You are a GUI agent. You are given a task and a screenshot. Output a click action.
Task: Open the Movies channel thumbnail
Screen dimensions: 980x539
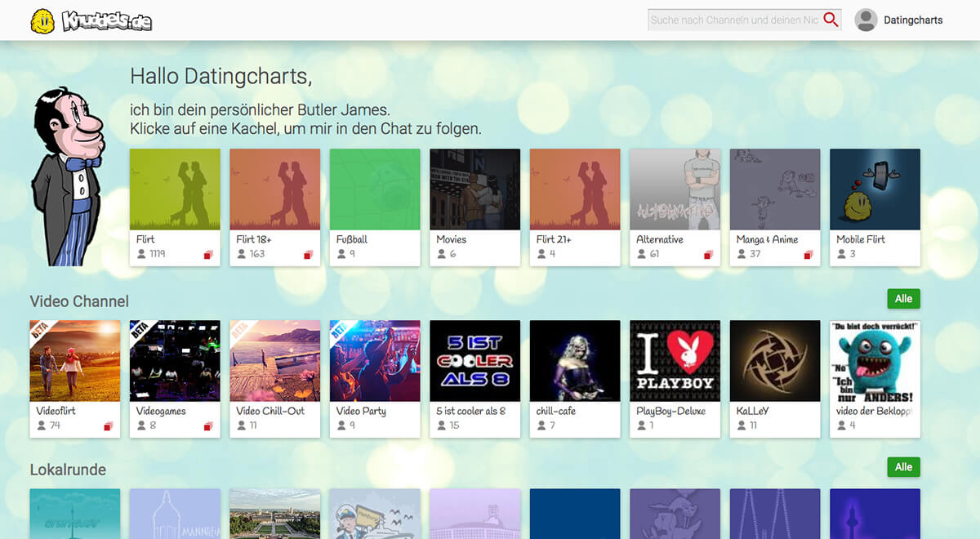[475, 189]
